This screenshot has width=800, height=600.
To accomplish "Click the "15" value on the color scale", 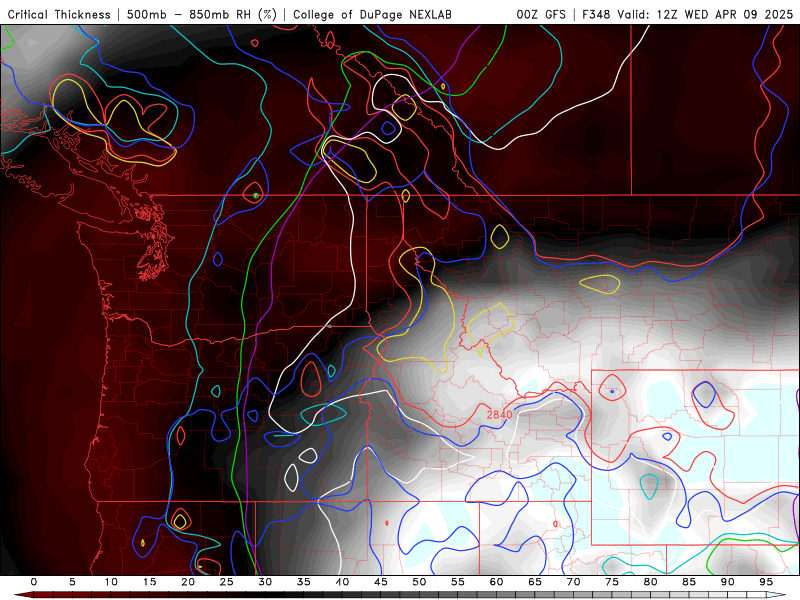I will pyautogui.click(x=149, y=582).
